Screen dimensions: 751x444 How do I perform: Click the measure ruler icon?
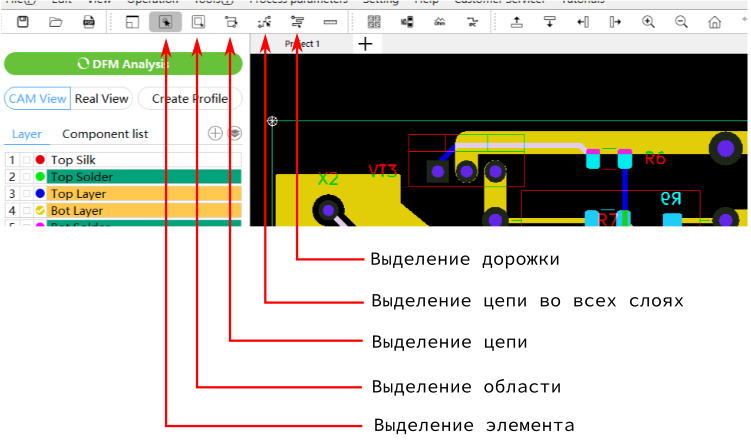point(330,21)
